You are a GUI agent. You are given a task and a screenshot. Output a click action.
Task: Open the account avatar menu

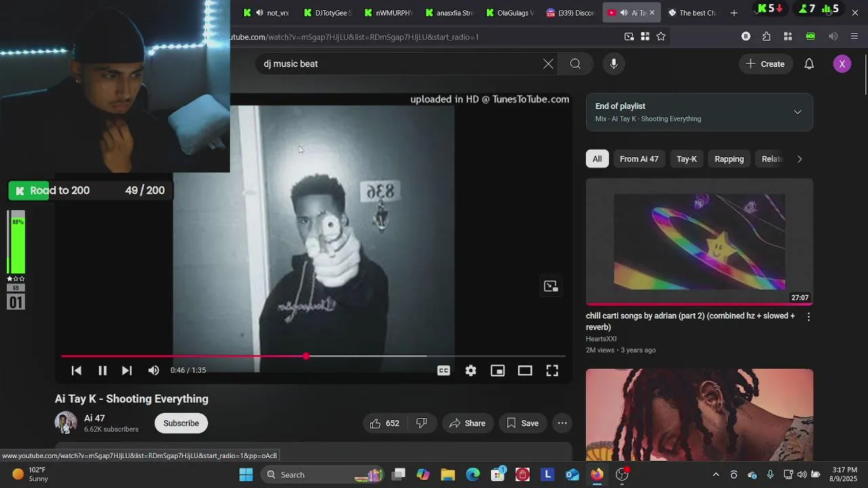(842, 64)
